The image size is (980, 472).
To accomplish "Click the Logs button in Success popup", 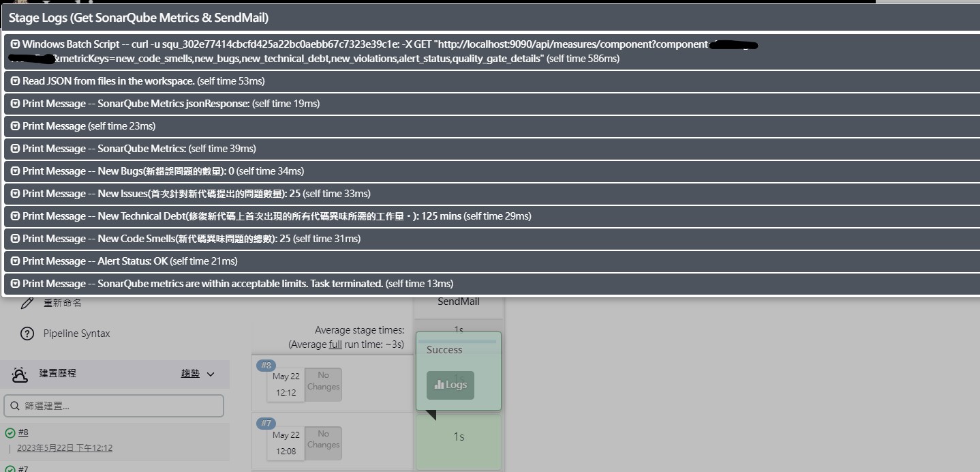I will tap(450, 385).
